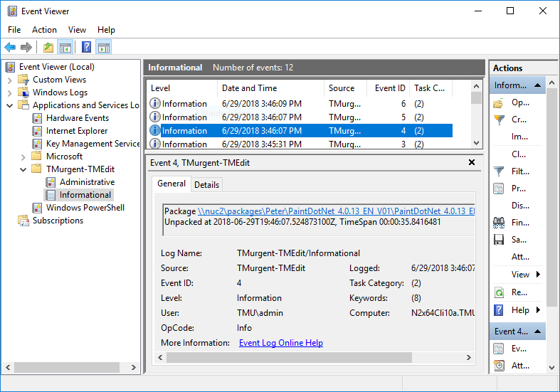Toggle the Show/Hide Console Tree icon

[65, 47]
